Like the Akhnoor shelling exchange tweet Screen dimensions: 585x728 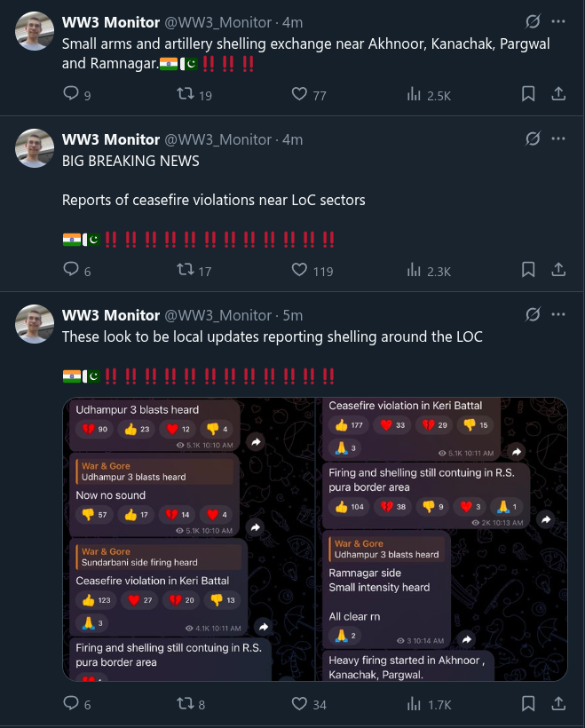pos(300,95)
